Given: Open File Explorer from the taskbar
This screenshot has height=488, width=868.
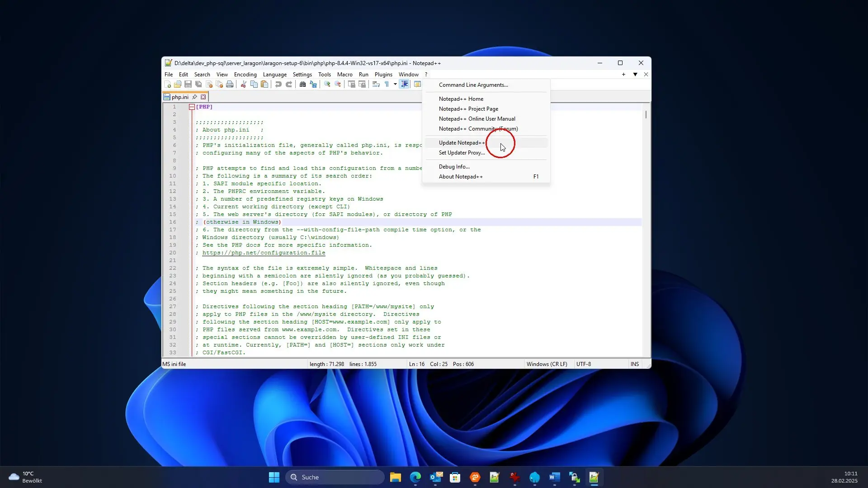Looking at the screenshot, I should click(x=396, y=477).
